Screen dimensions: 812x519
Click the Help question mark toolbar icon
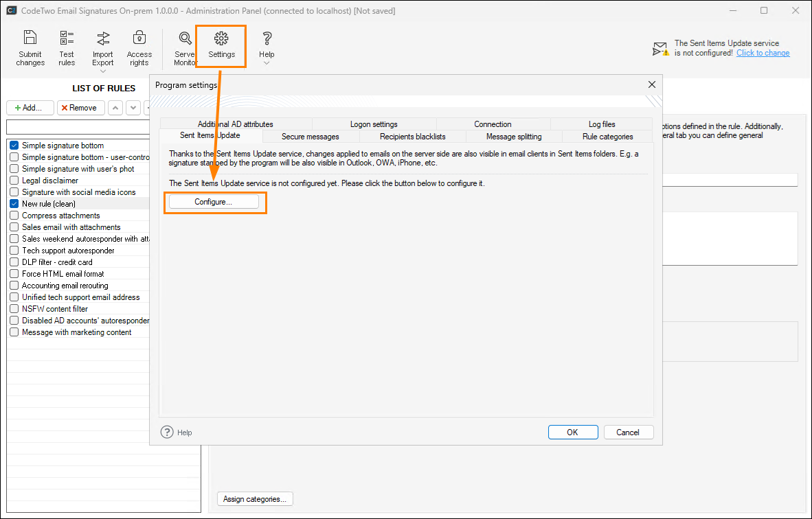tap(267, 39)
